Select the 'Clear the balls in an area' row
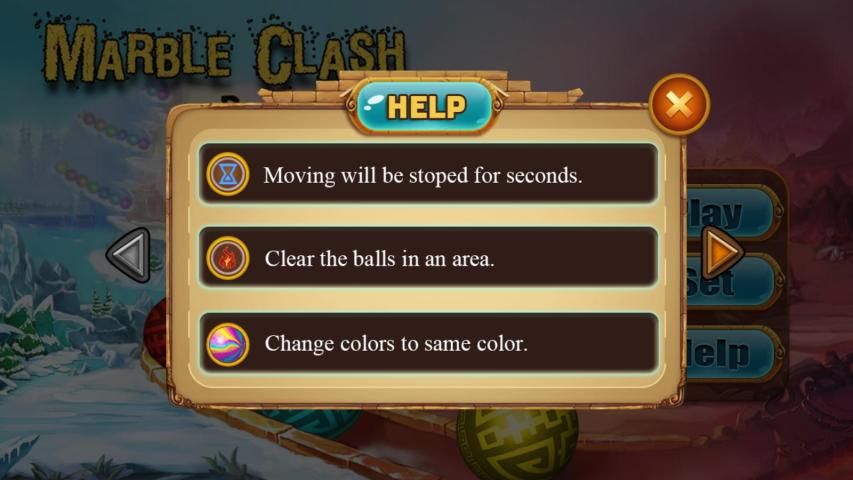 [x=429, y=258]
